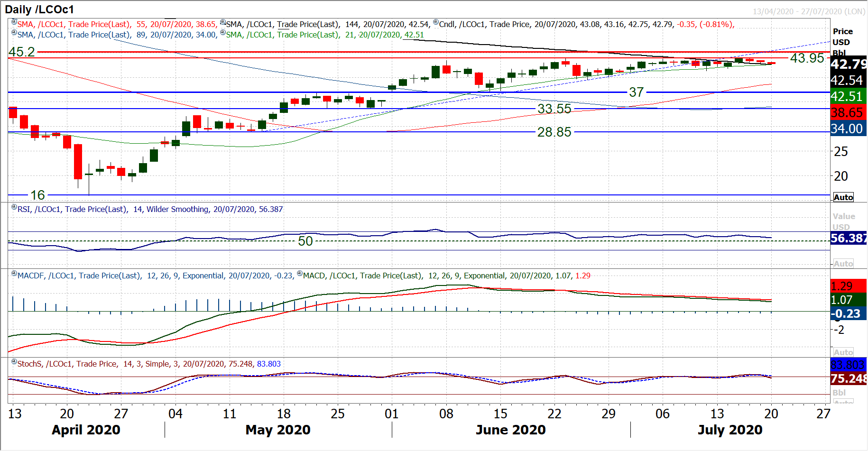Click the 28.85 support level label
Screen dimensions: 868x451
tap(554, 132)
